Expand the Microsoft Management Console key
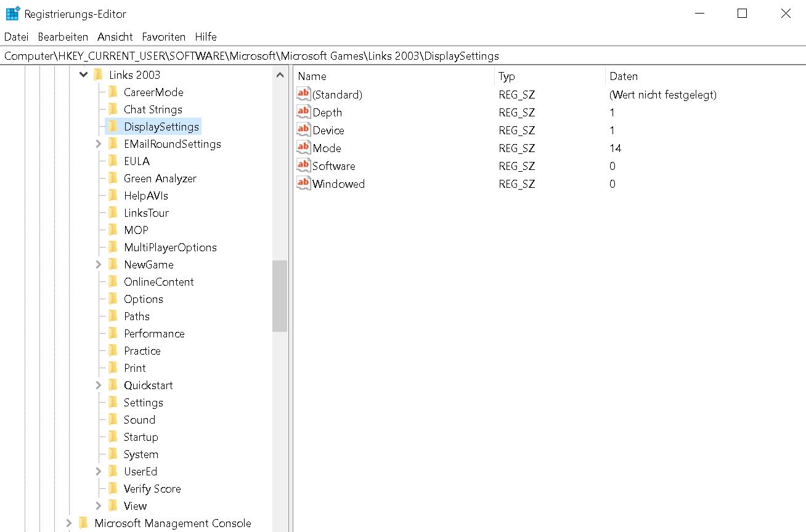 69,523
